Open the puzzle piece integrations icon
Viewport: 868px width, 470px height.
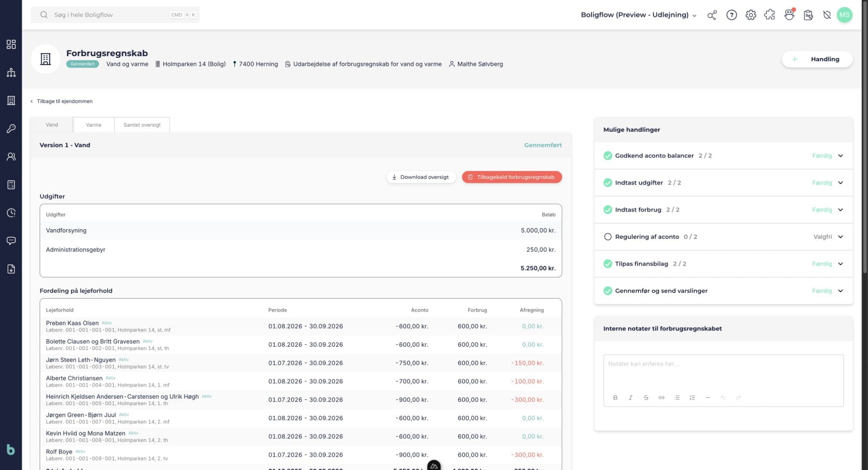tap(770, 15)
